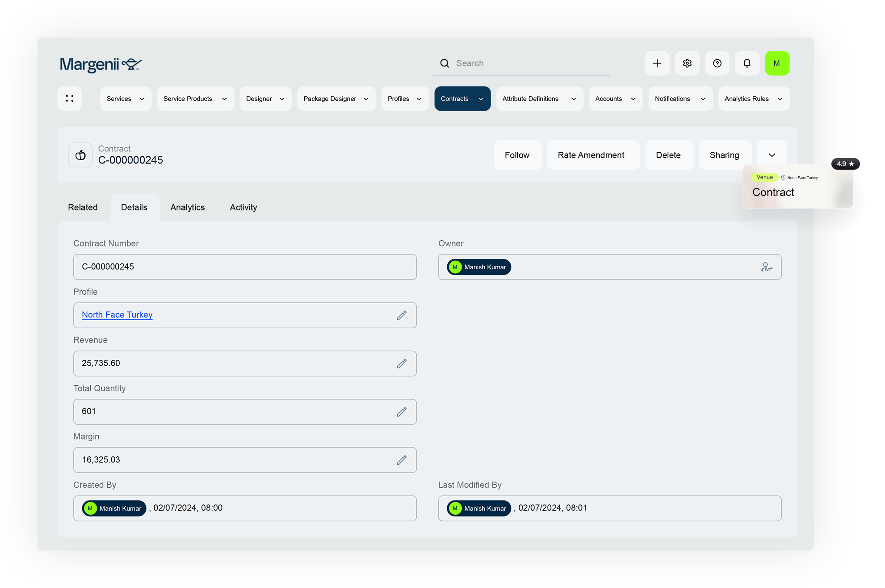This screenshot has height=588, width=885.
Task: Edit Profile field with pencil icon
Action: click(x=402, y=315)
